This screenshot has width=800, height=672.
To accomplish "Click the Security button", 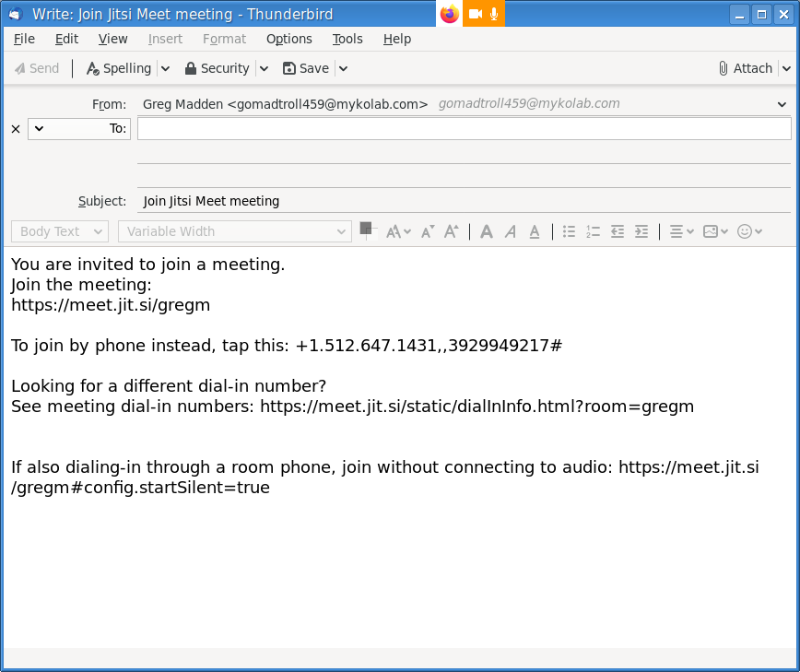I will pyautogui.click(x=217, y=68).
